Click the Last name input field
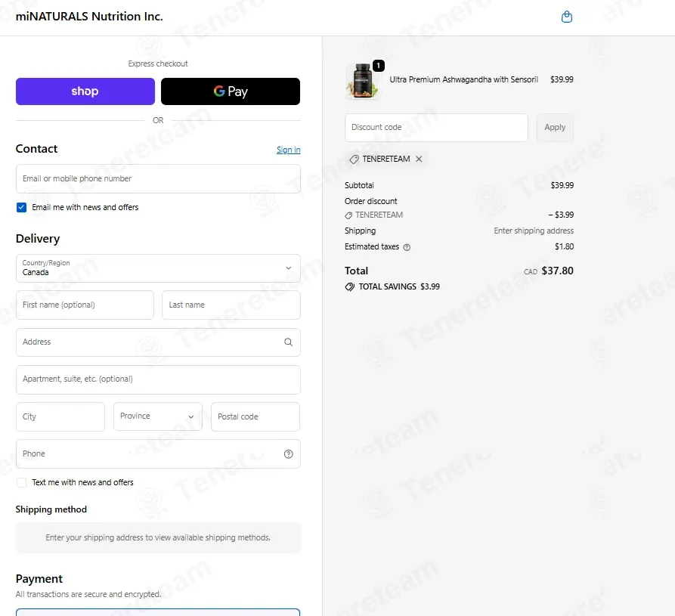675x616 pixels. (231, 305)
